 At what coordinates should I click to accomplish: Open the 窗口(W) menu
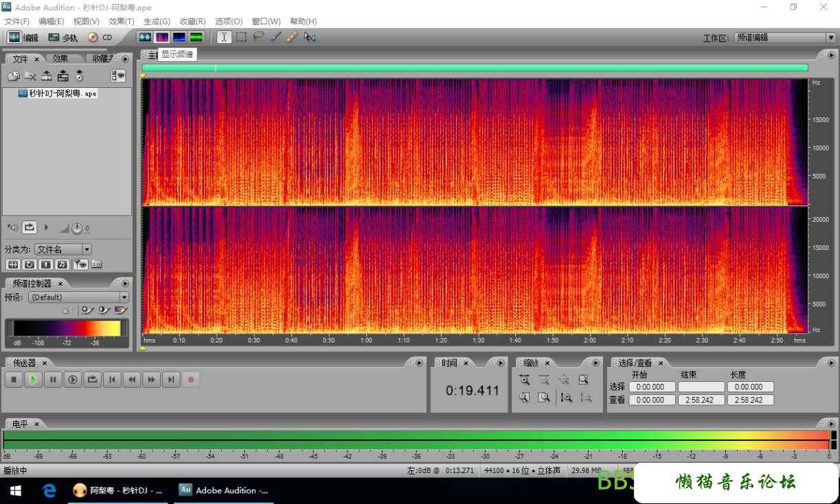click(266, 21)
